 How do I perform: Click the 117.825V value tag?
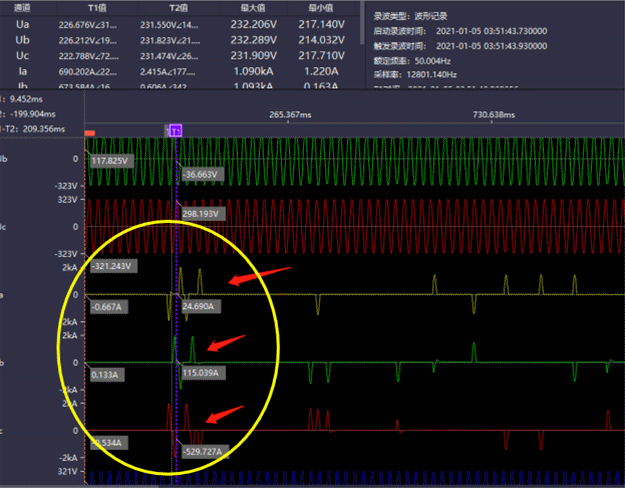pyautogui.click(x=112, y=160)
